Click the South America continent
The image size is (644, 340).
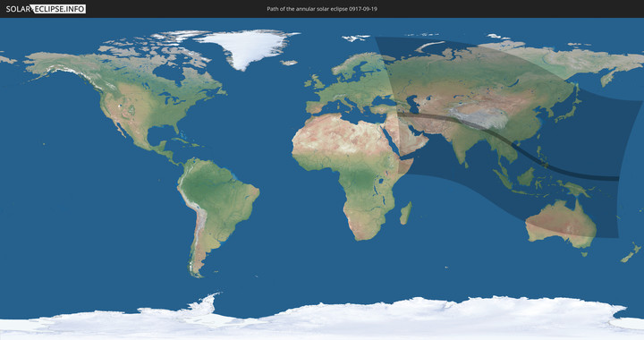[214, 205]
